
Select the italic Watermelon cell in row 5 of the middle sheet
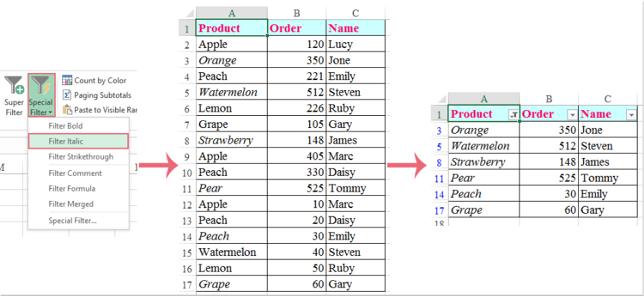(x=232, y=92)
